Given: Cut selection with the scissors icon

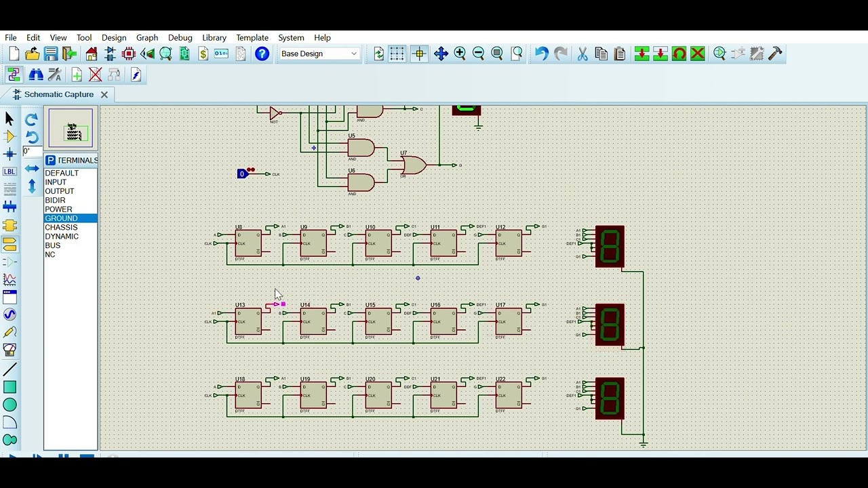Looking at the screenshot, I should click(582, 54).
